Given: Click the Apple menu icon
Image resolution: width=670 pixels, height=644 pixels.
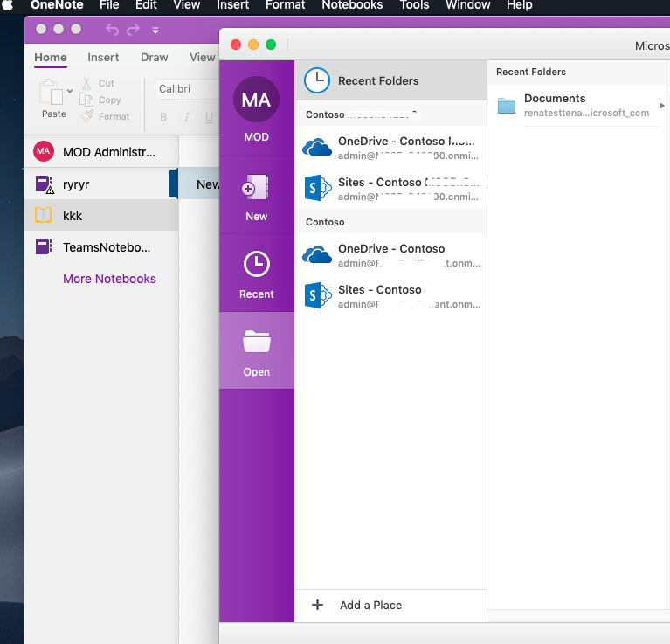Looking at the screenshot, I should [8, 5].
